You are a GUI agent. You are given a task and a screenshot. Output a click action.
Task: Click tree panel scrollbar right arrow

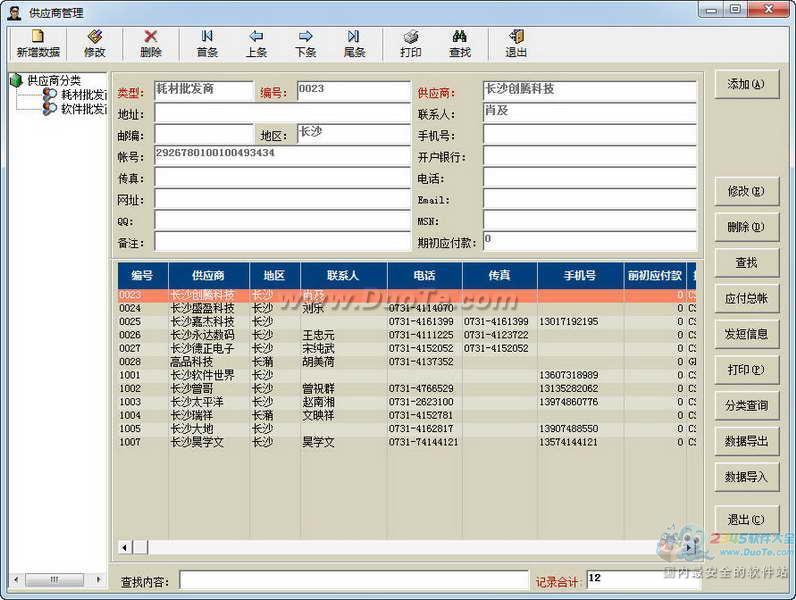(98, 579)
